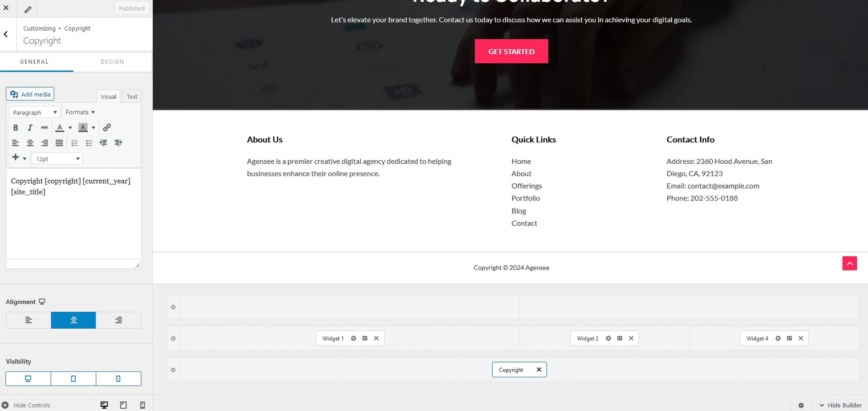Click the scroll-to-top arrow button

pyautogui.click(x=849, y=263)
